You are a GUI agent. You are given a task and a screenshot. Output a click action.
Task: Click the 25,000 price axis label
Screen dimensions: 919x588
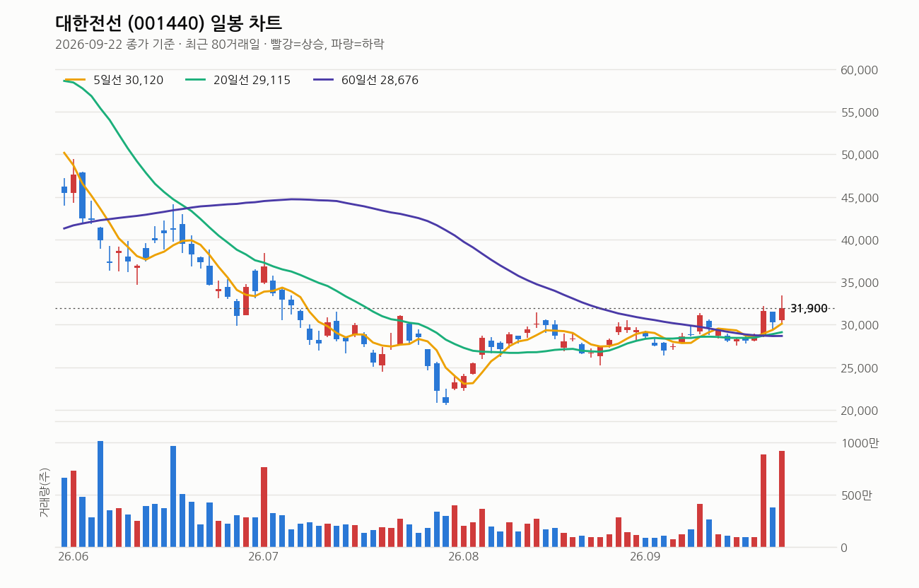[859, 368]
